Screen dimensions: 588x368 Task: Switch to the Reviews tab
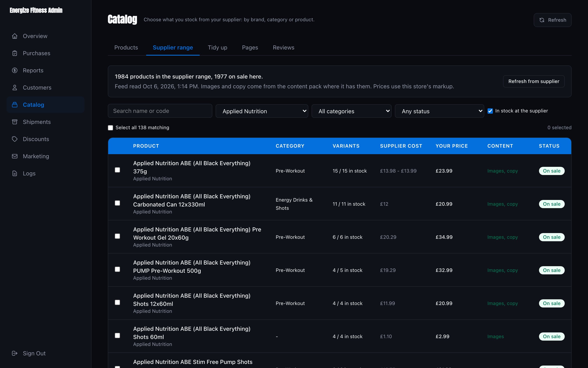pyautogui.click(x=284, y=47)
